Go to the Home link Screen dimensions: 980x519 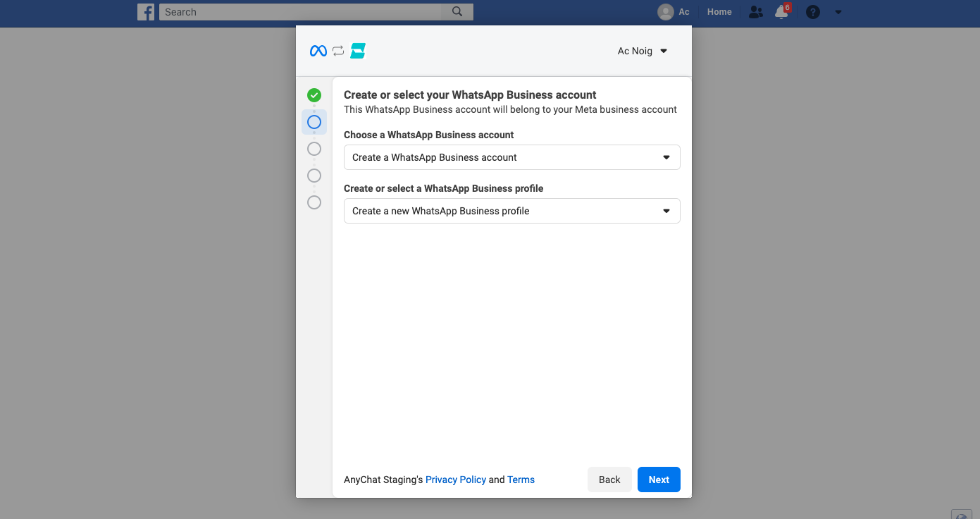[719, 12]
